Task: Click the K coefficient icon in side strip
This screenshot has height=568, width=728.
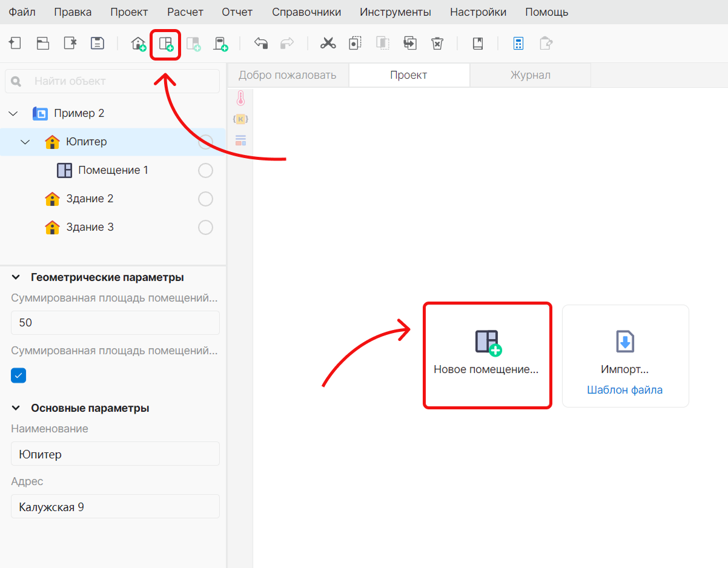Action: pyautogui.click(x=240, y=119)
